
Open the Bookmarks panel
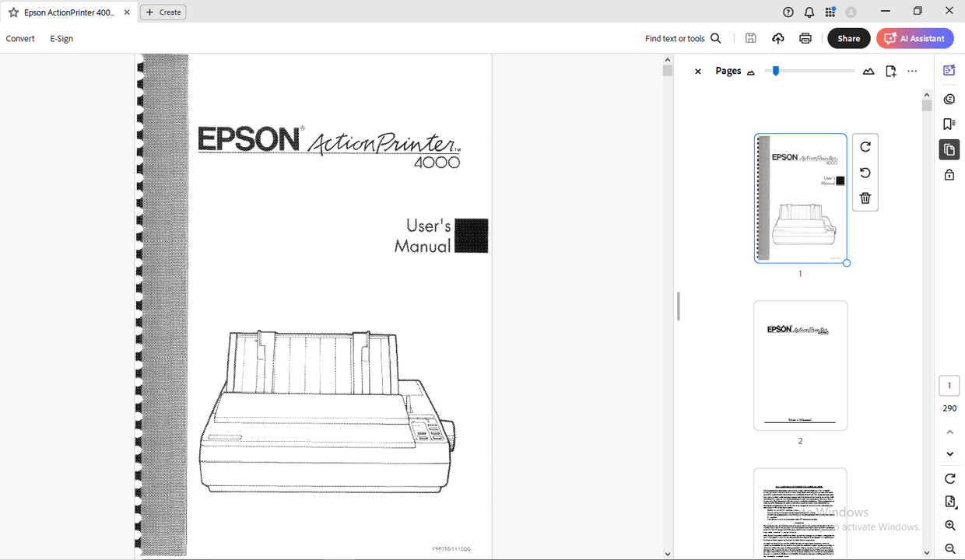[949, 124]
